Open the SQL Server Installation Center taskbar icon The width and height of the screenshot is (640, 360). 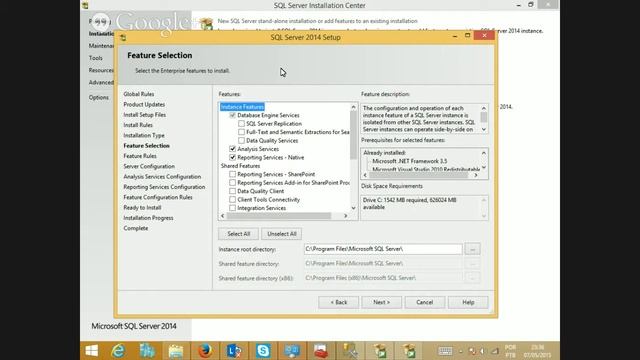[380, 351]
